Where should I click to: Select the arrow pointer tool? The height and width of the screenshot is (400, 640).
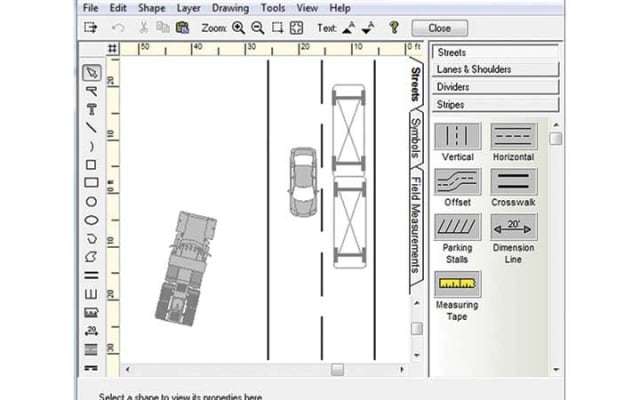(91, 72)
